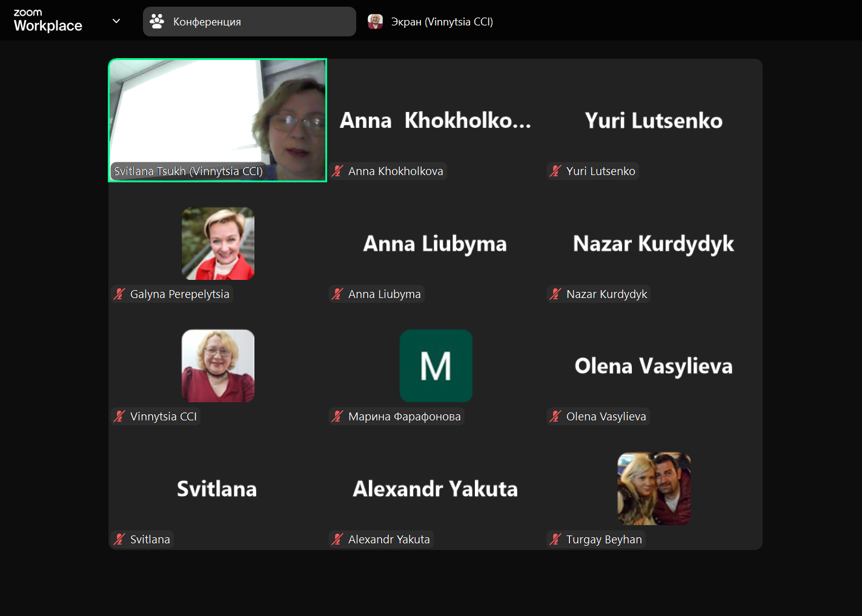Viewport: 862px width, 616px height.
Task: Click muted mic icon beside Svitlana label
Action: click(120, 540)
